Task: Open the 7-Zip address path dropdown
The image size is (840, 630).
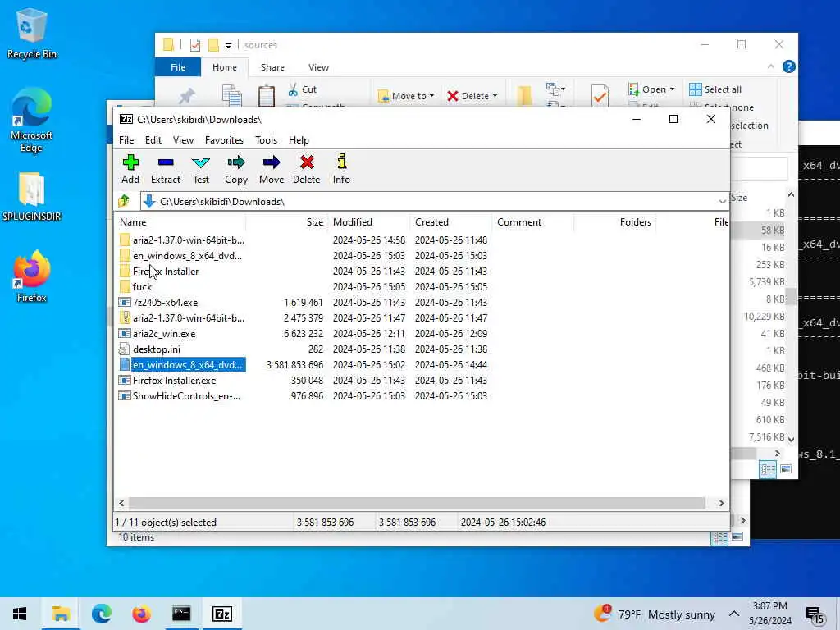Action: 722,202
